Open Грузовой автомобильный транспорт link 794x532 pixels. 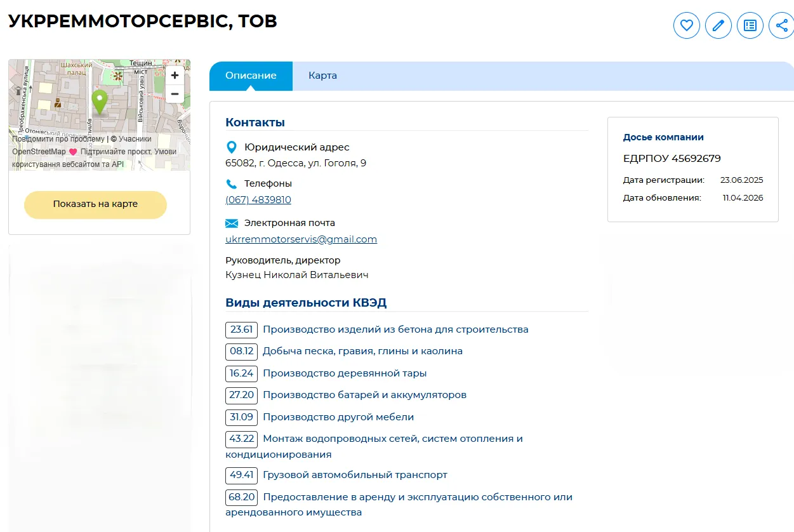[x=355, y=475]
